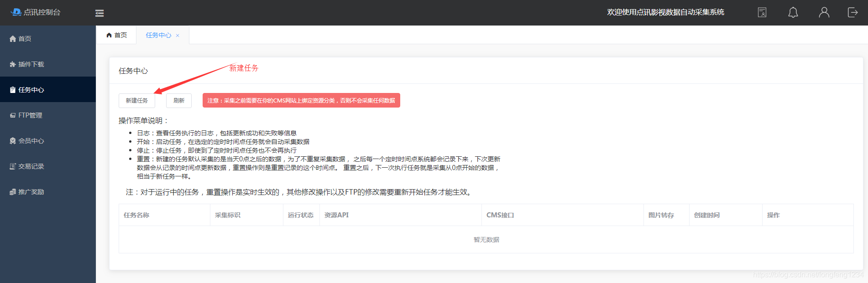Open the user profile icon
The width and height of the screenshot is (868, 283).
(824, 12)
